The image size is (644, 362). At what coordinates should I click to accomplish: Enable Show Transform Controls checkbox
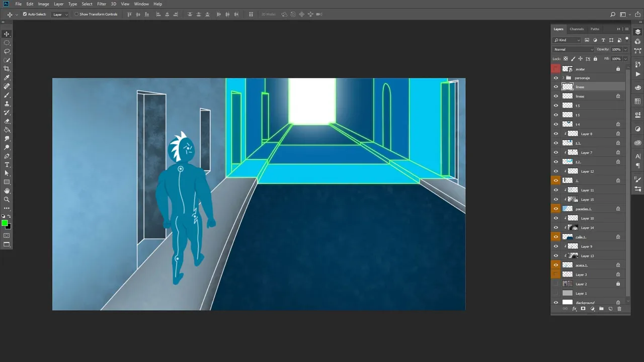point(76,14)
